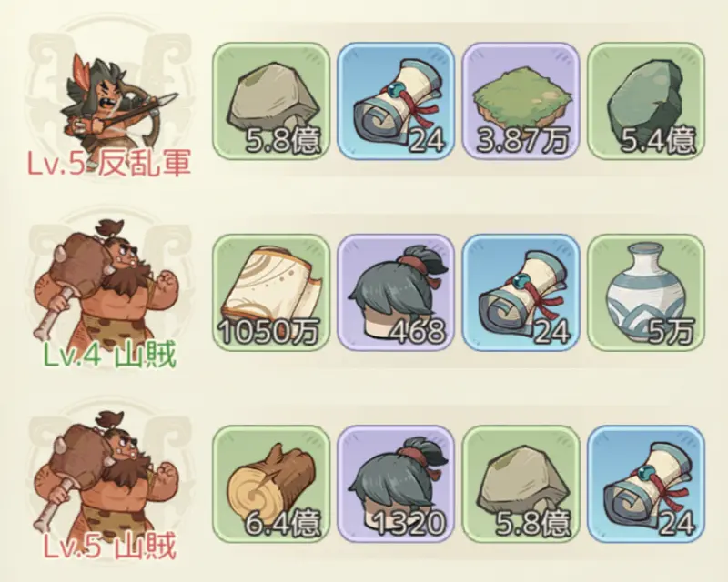
Task: Click the Lv.5 反乱軍 name label
Action: (109, 164)
